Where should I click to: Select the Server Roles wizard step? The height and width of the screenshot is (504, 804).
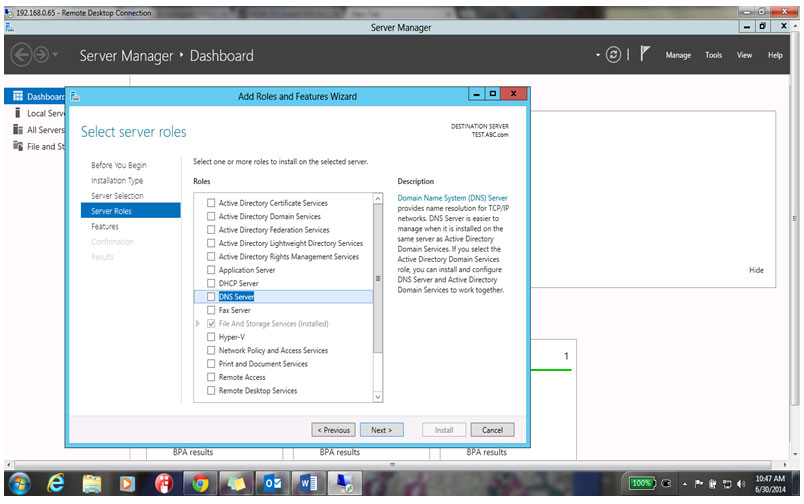131,211
